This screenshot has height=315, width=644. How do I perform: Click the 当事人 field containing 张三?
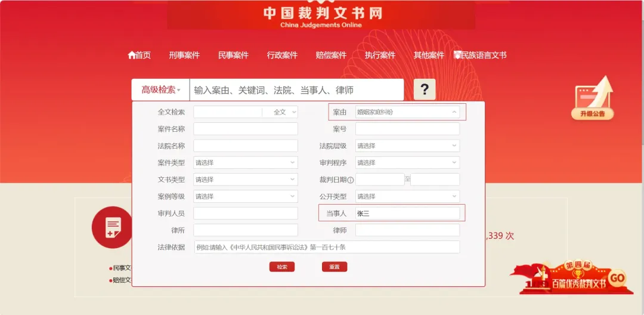click(407, 213)
